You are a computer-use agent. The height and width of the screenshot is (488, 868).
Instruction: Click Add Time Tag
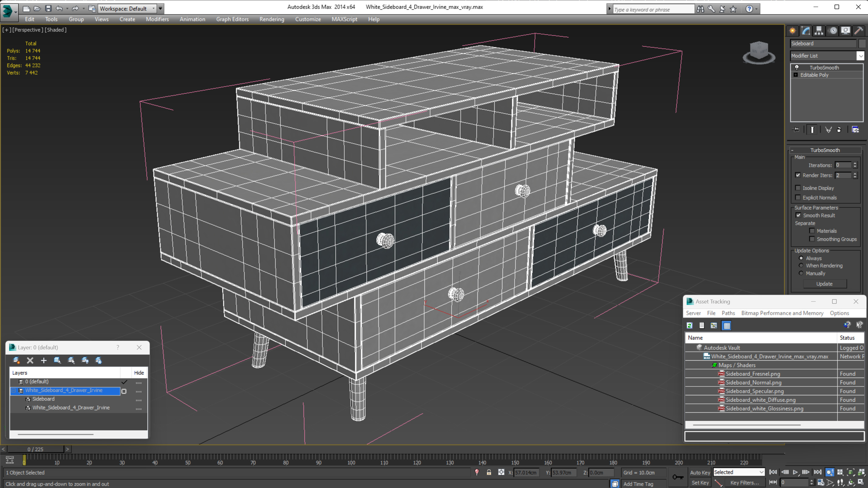pos(638,484)
